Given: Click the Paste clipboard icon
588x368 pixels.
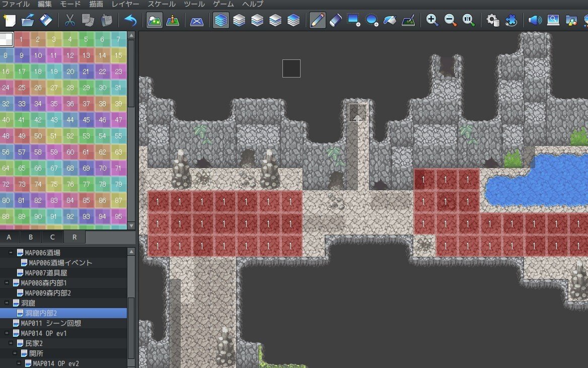Looking at the screenshot, I should point(106,20).
